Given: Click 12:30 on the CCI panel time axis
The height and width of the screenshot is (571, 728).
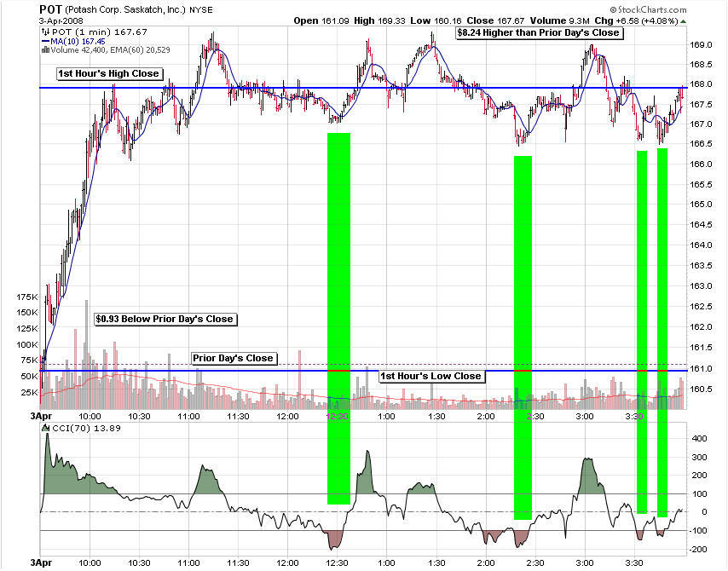Looking at the screenshot, I should coord(337,563).
